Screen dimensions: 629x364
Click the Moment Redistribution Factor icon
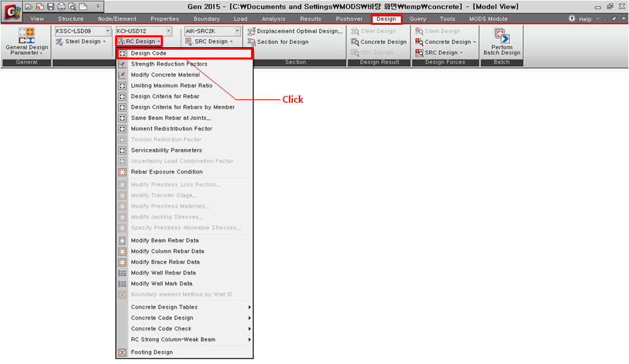click(x=122, y=129)
